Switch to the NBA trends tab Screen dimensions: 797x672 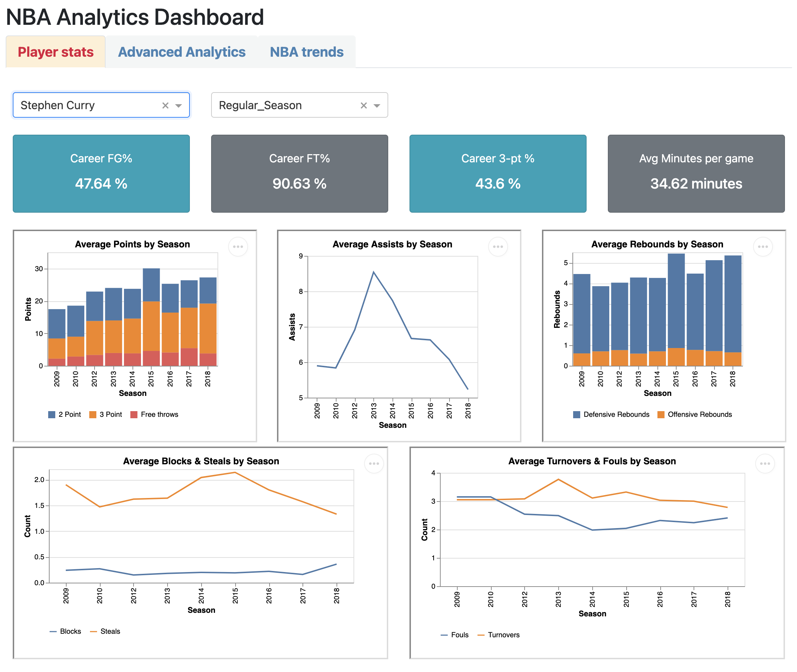coord(306,52)
